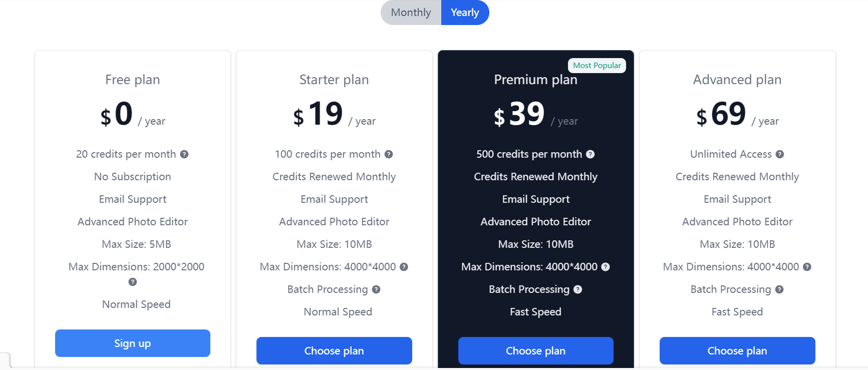Screen dimensions: 868x370
Task: Click help icon beside Unlimited Access
Action: pyautogui.click(x=780, y=154)
